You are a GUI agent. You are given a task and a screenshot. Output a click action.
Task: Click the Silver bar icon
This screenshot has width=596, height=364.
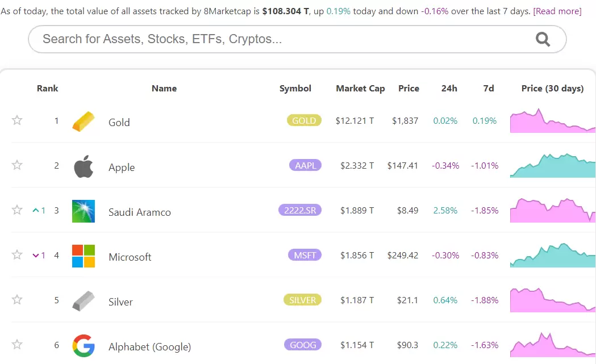(x=84, y=301)
